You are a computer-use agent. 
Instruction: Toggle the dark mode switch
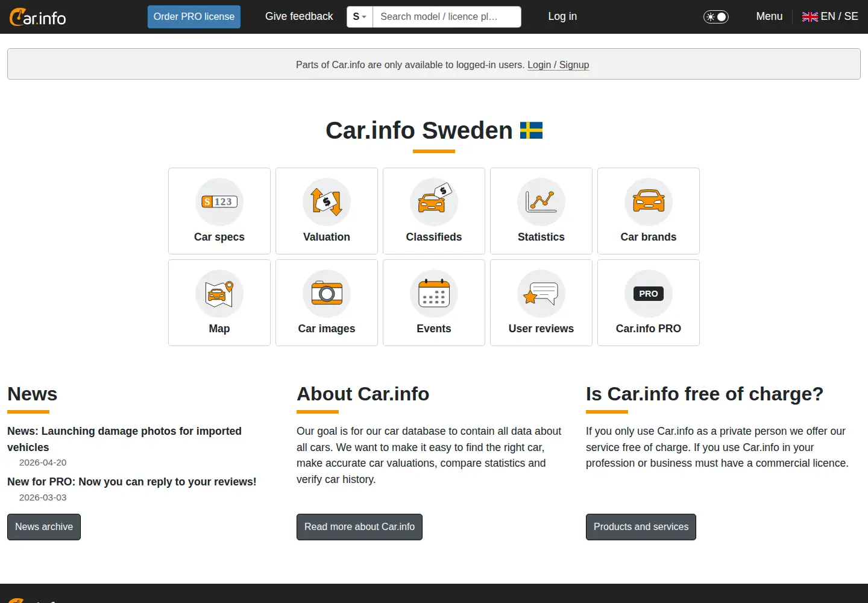tap(716, 17)
